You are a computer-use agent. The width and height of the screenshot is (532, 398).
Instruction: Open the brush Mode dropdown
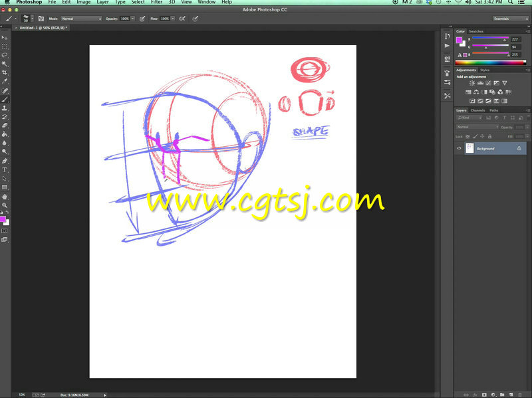81,19
